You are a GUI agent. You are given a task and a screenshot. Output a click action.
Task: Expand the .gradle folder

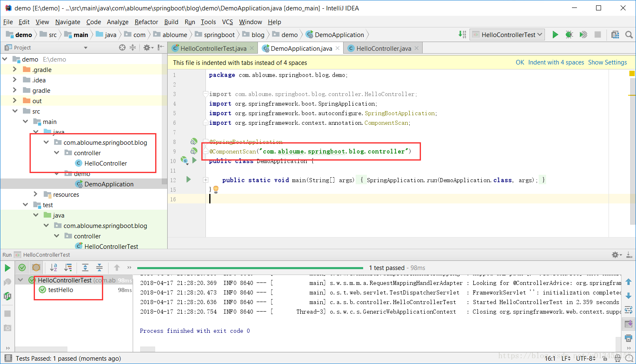point(15,69)
